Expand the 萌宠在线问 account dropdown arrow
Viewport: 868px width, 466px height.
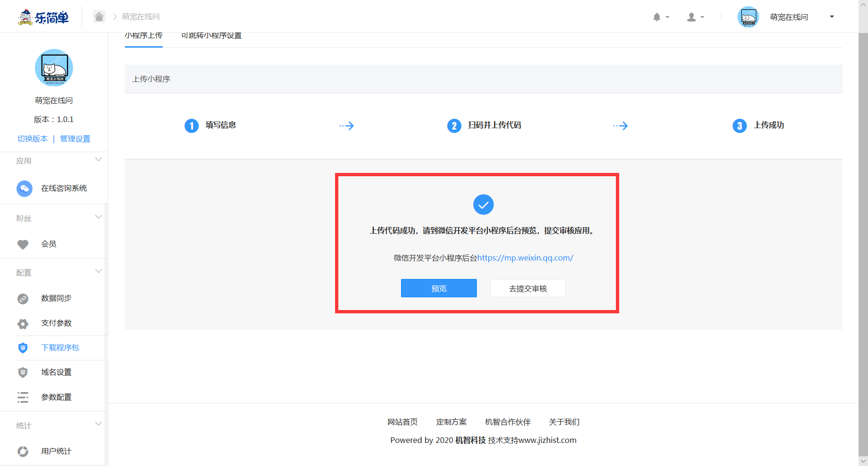coord(832,16)
